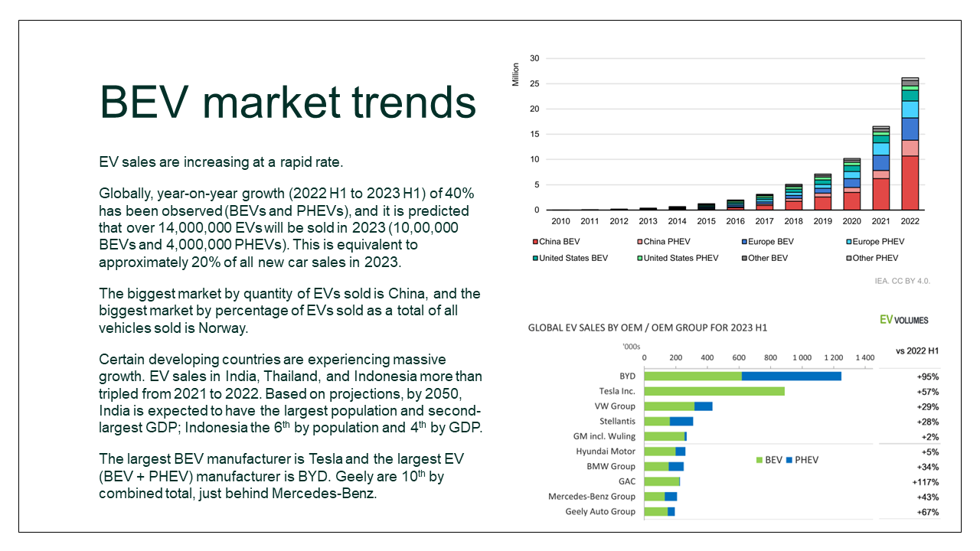The image size is (980, 551).
Task: Click the +5% growth value for Hyundai
Action: point(929,452)
